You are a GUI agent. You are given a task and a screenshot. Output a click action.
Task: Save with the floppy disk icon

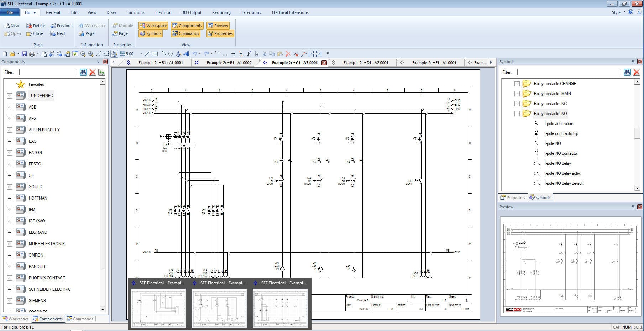pos(24,54)
